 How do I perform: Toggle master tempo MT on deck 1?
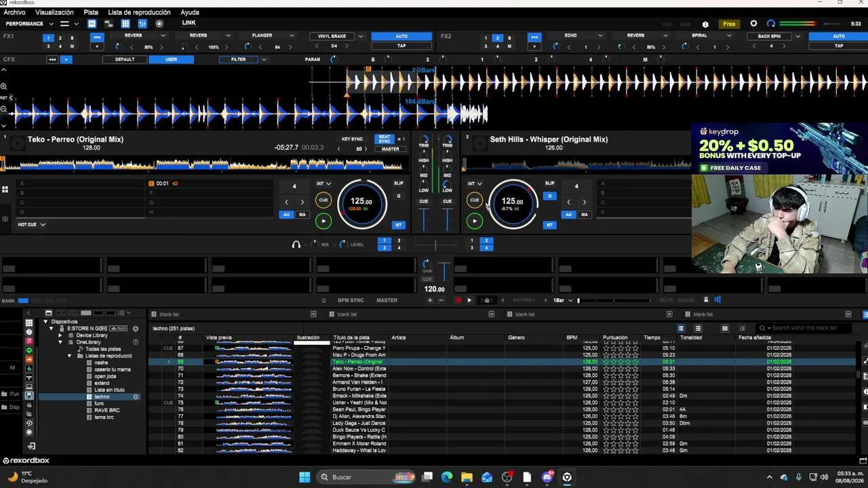[x=398, y=225]
